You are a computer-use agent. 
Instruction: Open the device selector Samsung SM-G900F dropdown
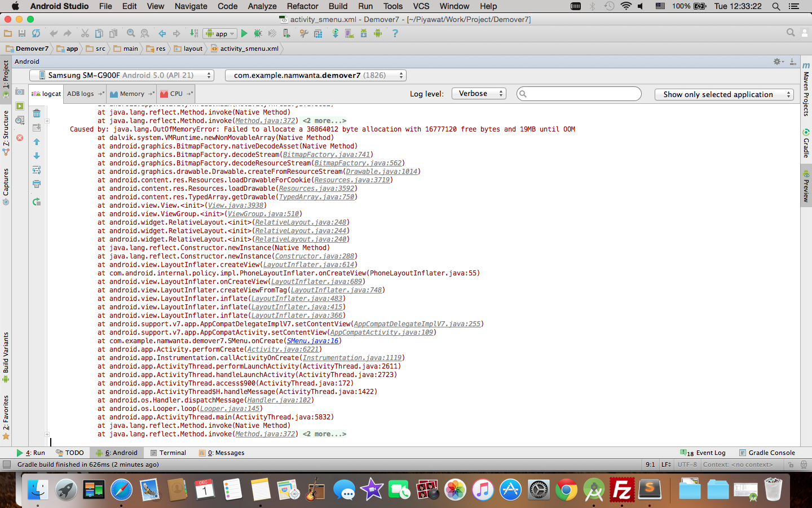coord(122,75)
